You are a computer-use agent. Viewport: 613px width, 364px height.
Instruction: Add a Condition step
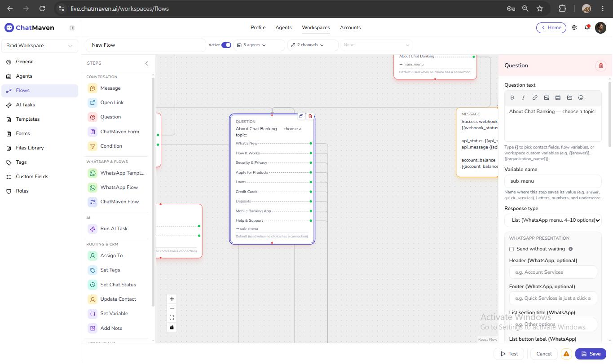[118, 146]
